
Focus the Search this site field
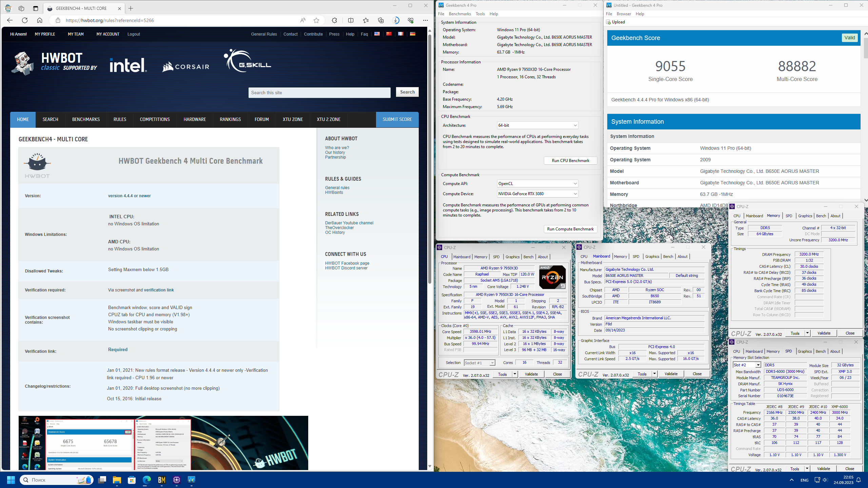[319, 93]
